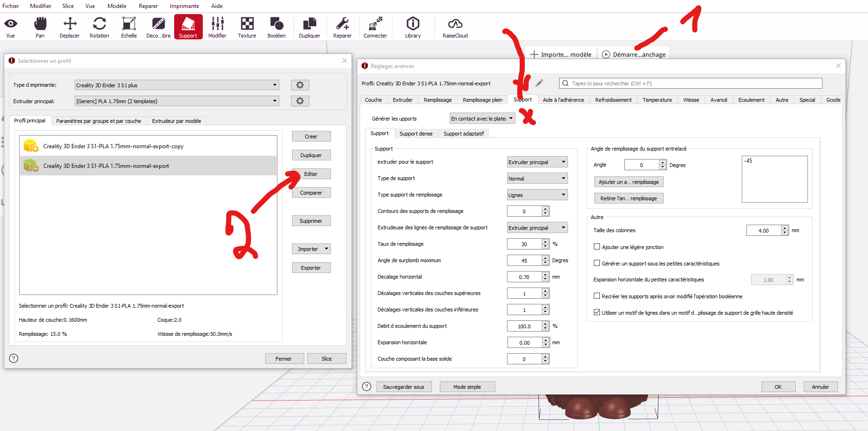Enable Ajouter une légère jonction
This screenshot has height=431, width=868.
[597, 247]
